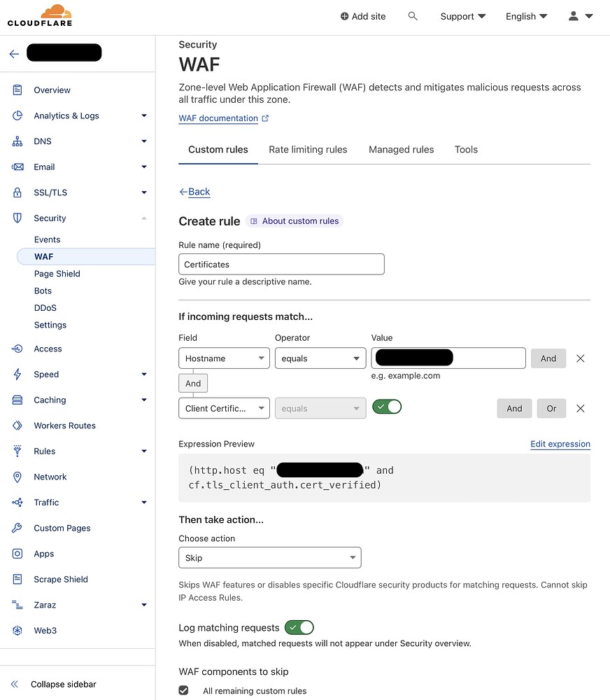Viewport: 610px width, 700px height.
Task: Open the Hostname field dropdown
Action: coord(223,358)
